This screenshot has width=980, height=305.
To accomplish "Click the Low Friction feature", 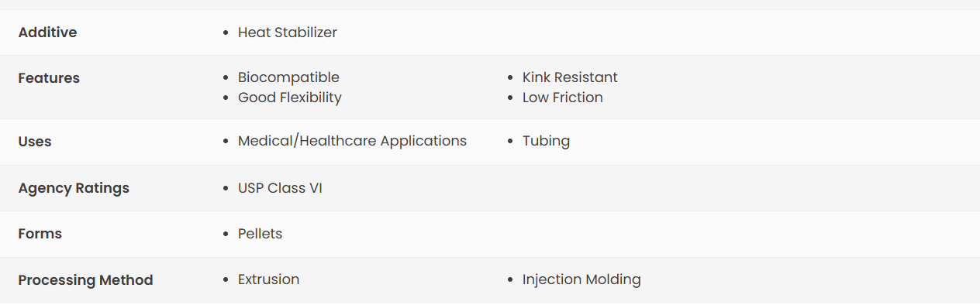I will [x=563, y=98].
